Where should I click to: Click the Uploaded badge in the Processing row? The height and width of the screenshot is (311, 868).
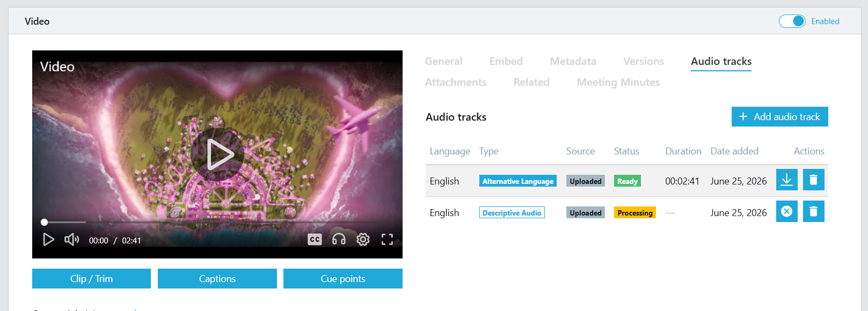click(x=586, y=213)
